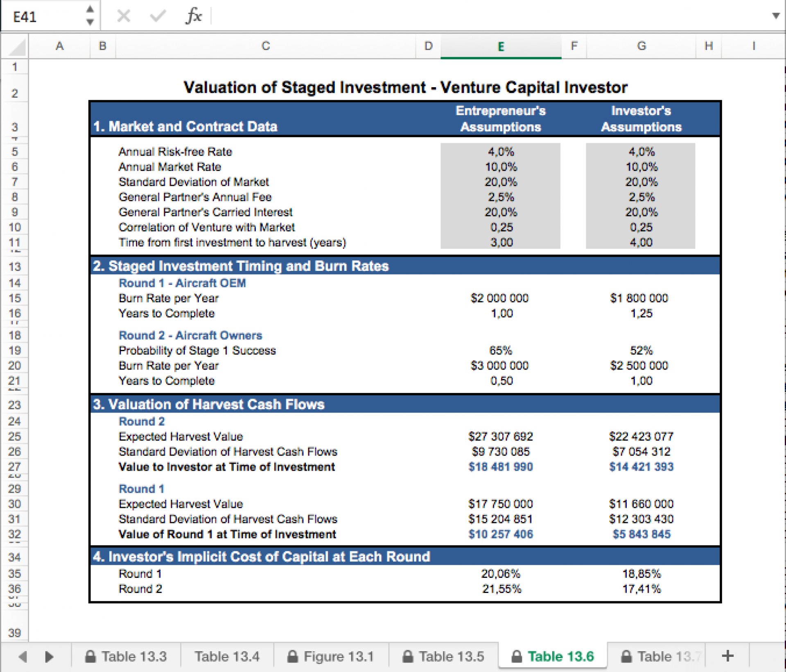Screen dimensions: 786x672
Task: Select the 21,55% Round 2 cost cell
Action: coord(501,589)
